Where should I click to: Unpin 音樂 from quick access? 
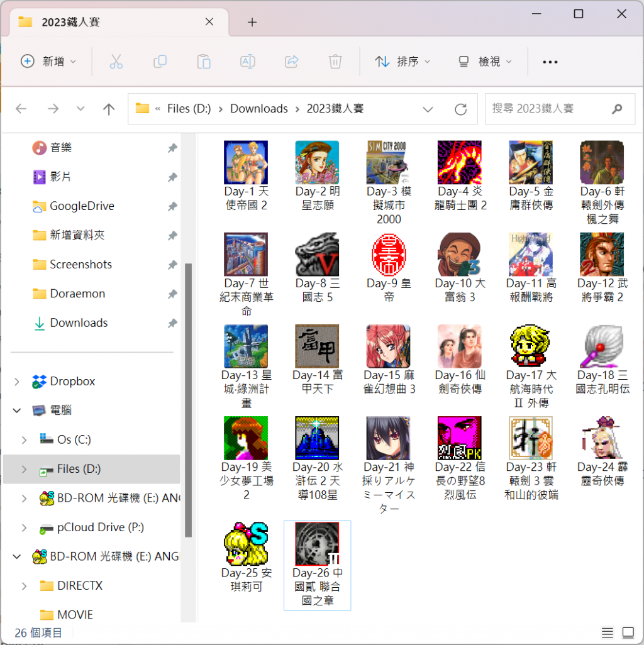click(x=172, y=148)
